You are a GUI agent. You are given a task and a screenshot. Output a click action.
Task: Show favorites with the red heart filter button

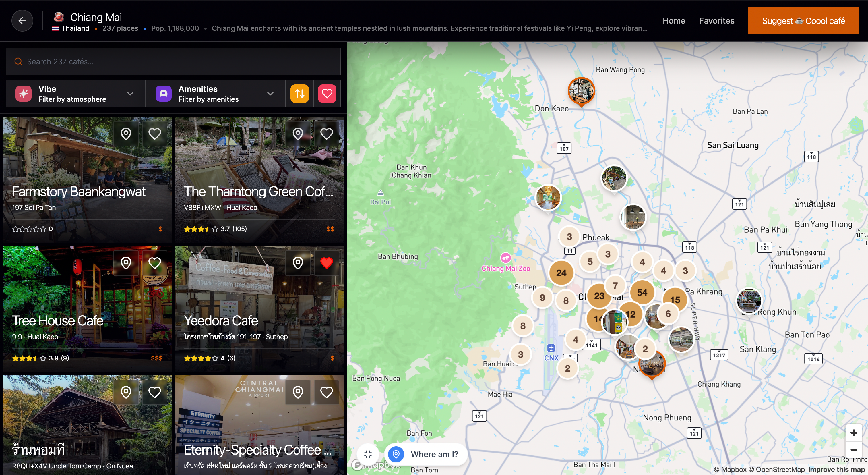327,93
